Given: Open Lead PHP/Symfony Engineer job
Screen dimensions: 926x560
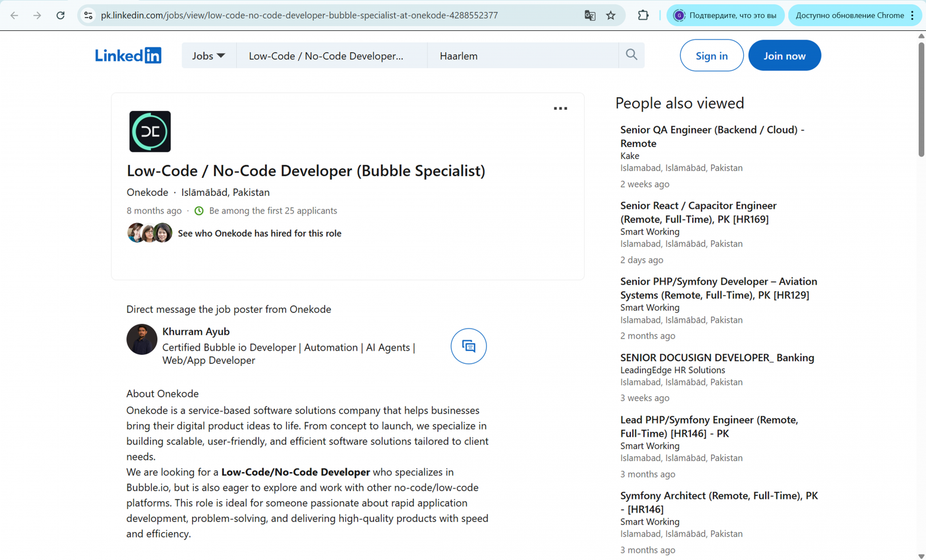Looking at the screenshot, I should pos(709,427).
